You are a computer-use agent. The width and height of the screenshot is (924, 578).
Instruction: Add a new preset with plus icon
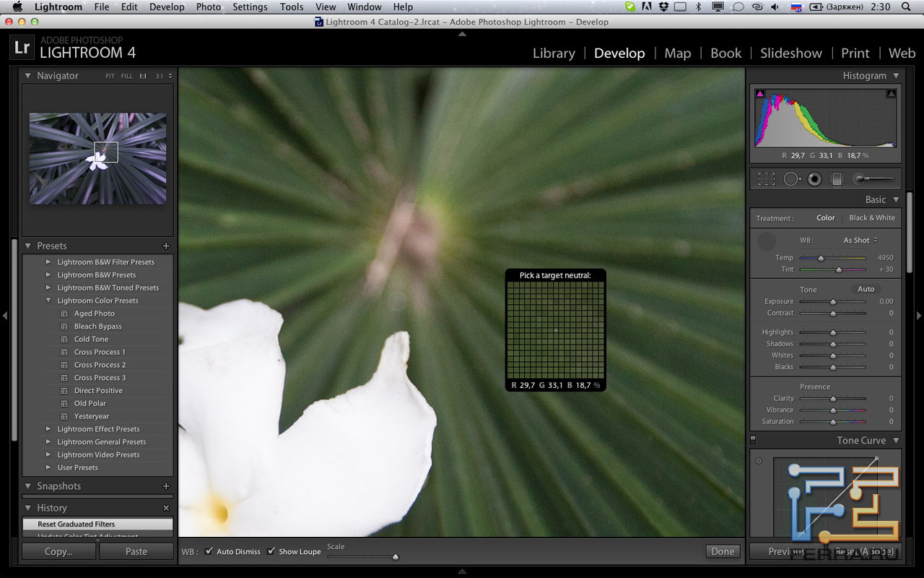click(x=166, y=246)
